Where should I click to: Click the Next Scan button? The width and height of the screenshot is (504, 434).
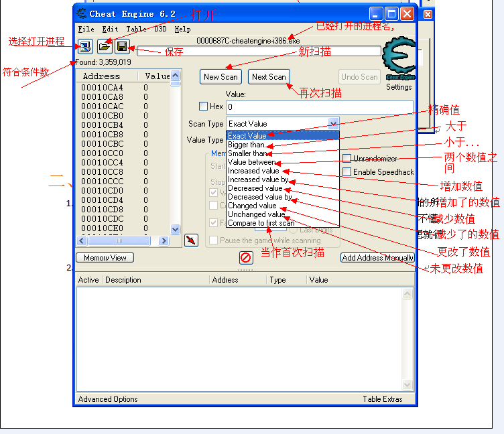point(269,77)
